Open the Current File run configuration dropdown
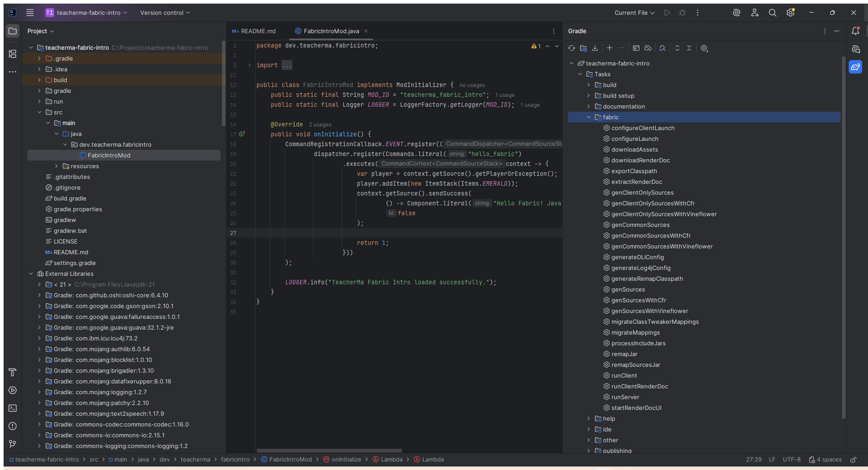This screenshot has height=470, width=868. click(x=634, y=13)
